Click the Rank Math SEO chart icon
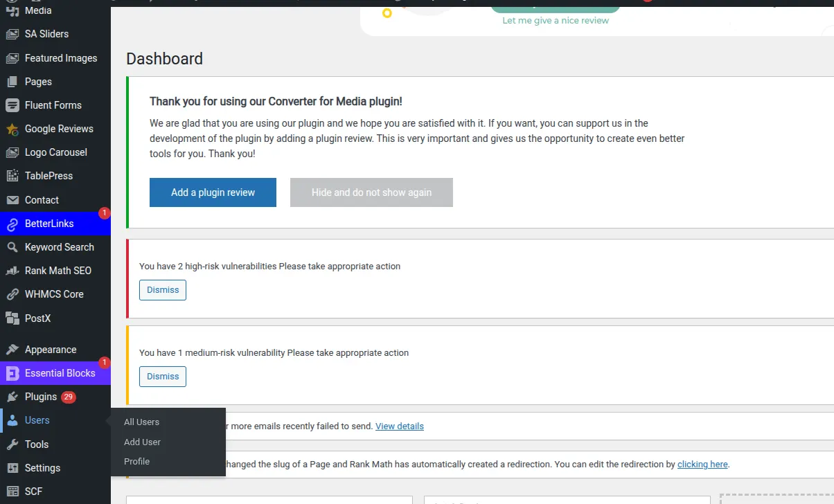Image resolution: width=834 pixels, height=504 pixels. pos(12,271)
